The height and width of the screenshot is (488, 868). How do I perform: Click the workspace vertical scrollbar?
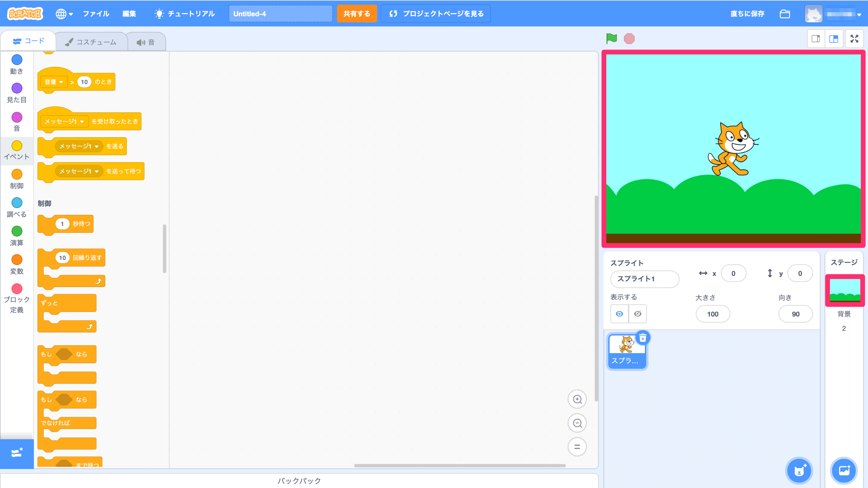tap(596, 298)
